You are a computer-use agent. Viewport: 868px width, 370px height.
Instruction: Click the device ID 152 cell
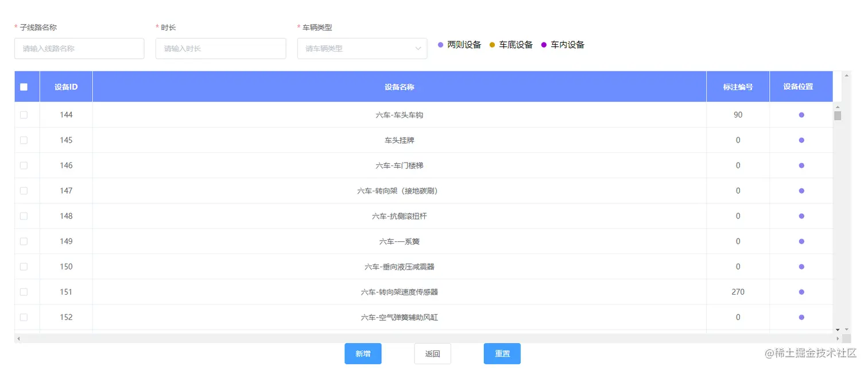coord(66,317)
